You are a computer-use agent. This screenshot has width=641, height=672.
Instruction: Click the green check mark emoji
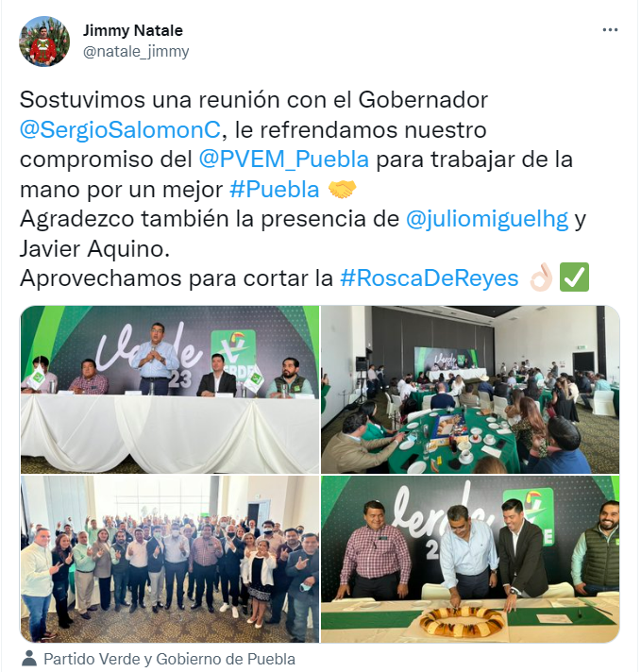coord(575,277)
